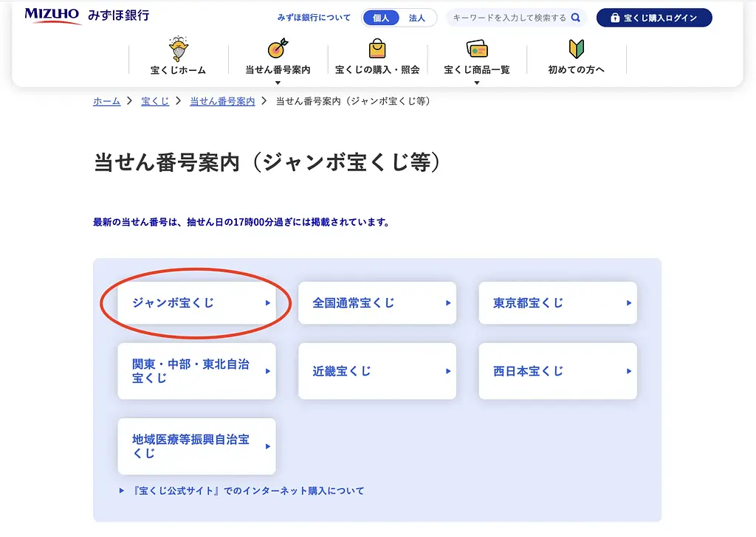This screenshot has width=756, height=537.
Task: Navigate via the 宝くじ breadcrumb link
Action: [154, 101]
